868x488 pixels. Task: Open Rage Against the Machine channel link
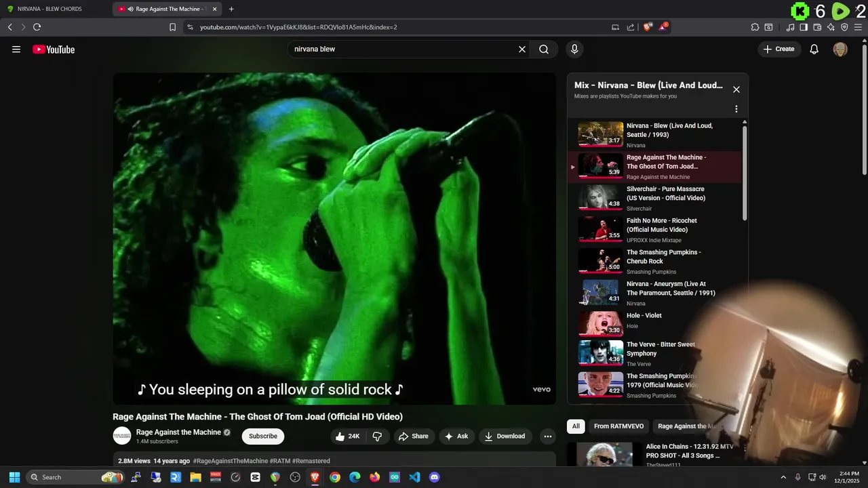tap(178, 432)
